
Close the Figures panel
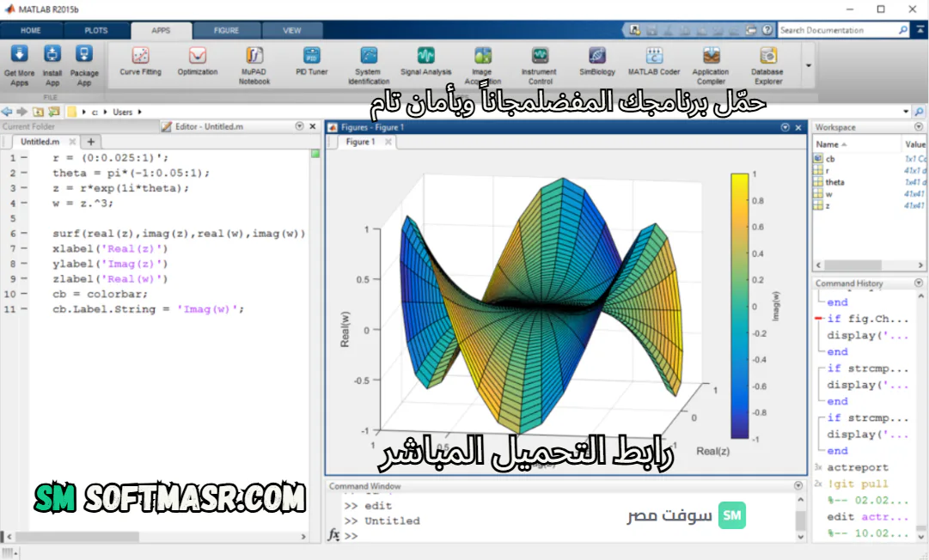coord(798,127)
